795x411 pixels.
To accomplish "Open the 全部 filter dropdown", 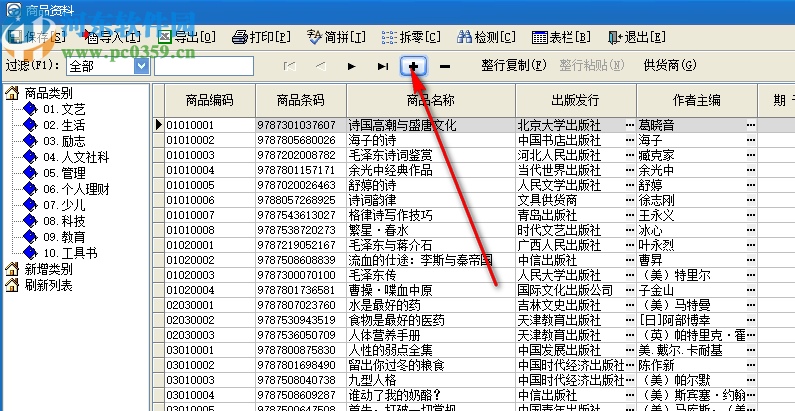I will (x=142, y=66).
